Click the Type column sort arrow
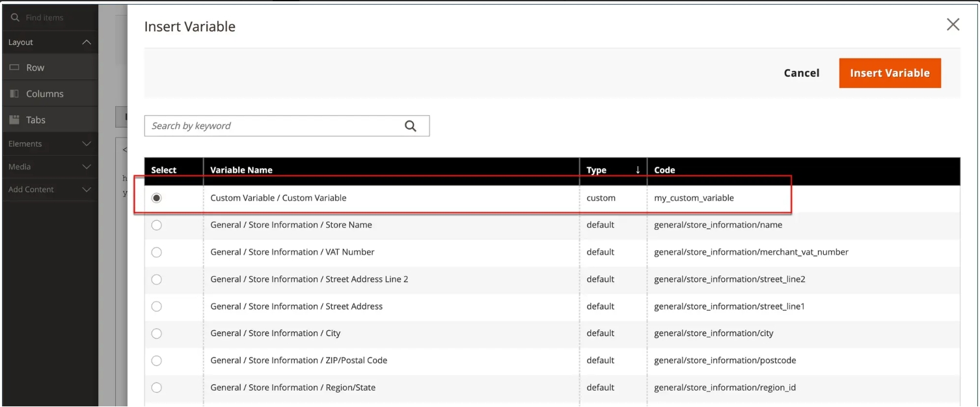Image resolution: width=980 pixels, height=407 pixels. point(638,169)
